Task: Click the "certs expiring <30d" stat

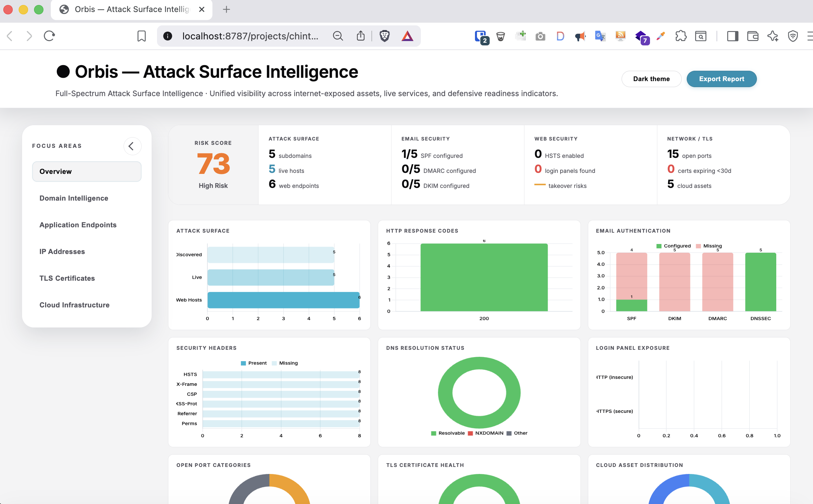Action: [704, 171]
